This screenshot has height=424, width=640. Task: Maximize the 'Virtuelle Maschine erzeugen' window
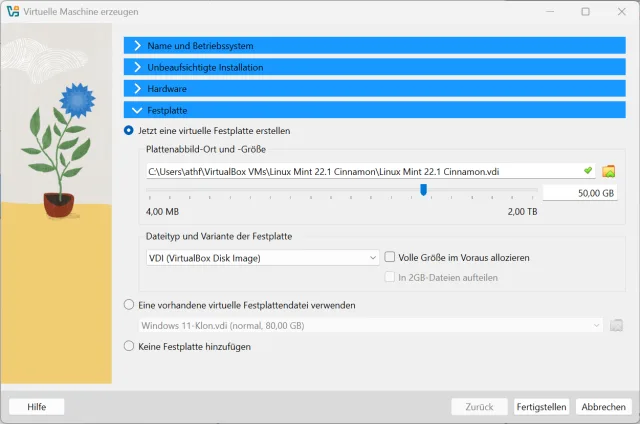click(585, 11)
